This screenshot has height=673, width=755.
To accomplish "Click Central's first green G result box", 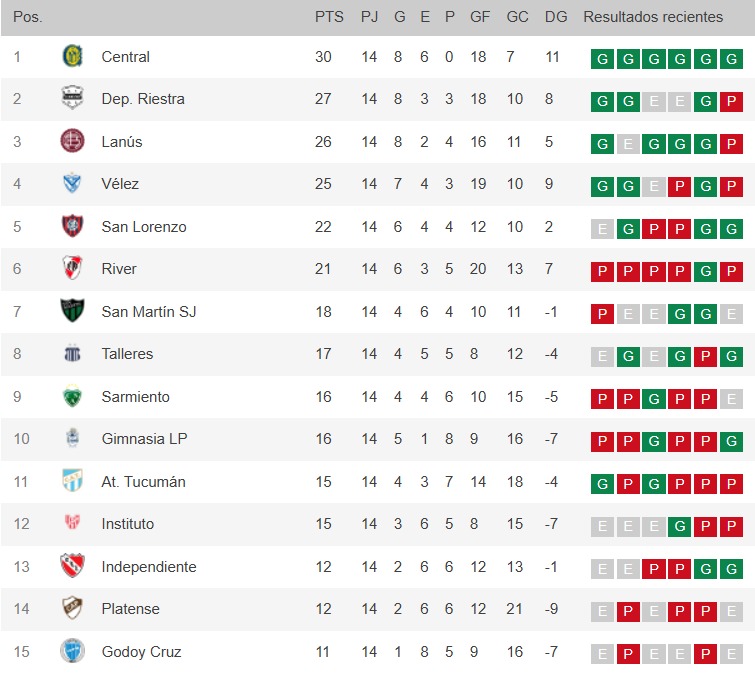I will click(602, 59).
